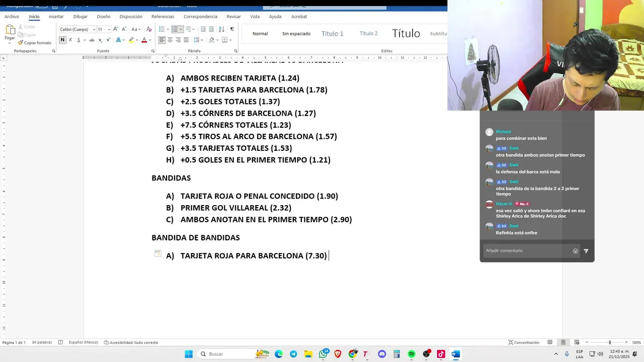The height and width of the screenshot is (362, 644).
Task: Apply text effects (blue A icon)
Action: coord(118,40)
